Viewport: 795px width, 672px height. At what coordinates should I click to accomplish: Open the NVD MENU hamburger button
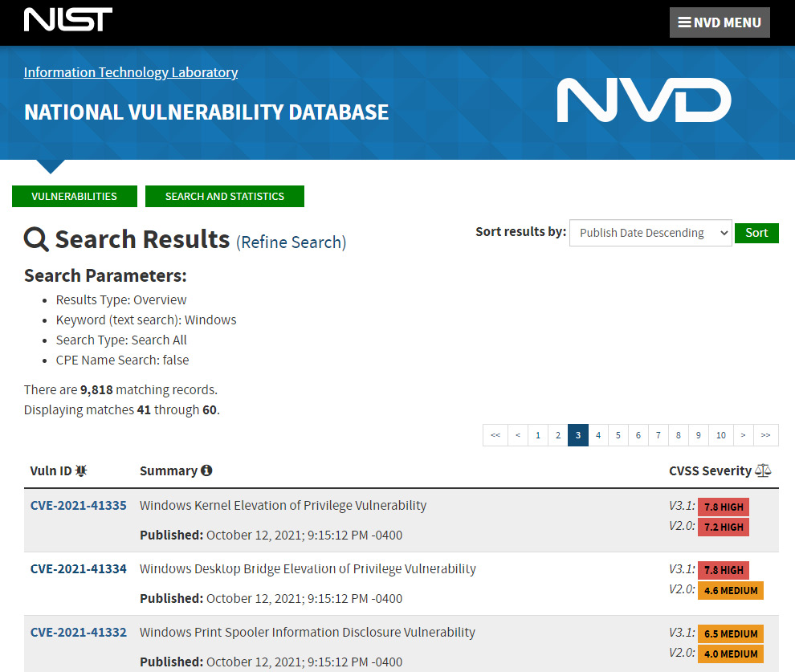pos(720,22)
